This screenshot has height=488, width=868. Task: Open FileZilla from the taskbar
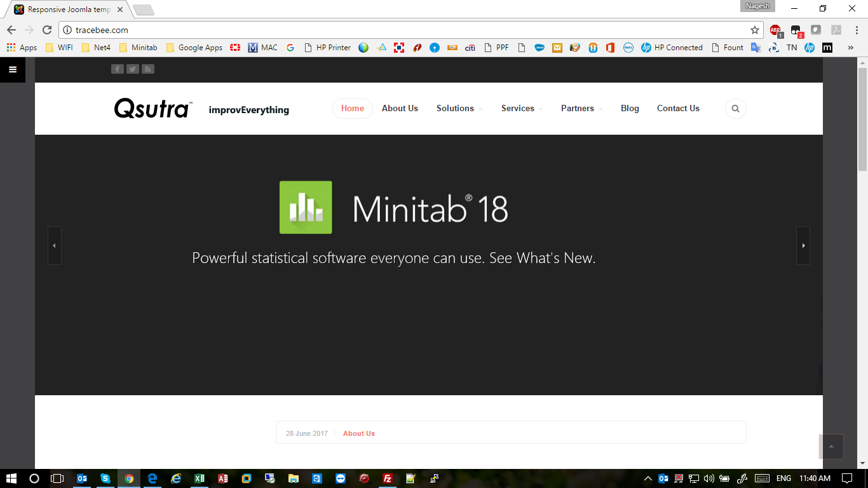388,478
